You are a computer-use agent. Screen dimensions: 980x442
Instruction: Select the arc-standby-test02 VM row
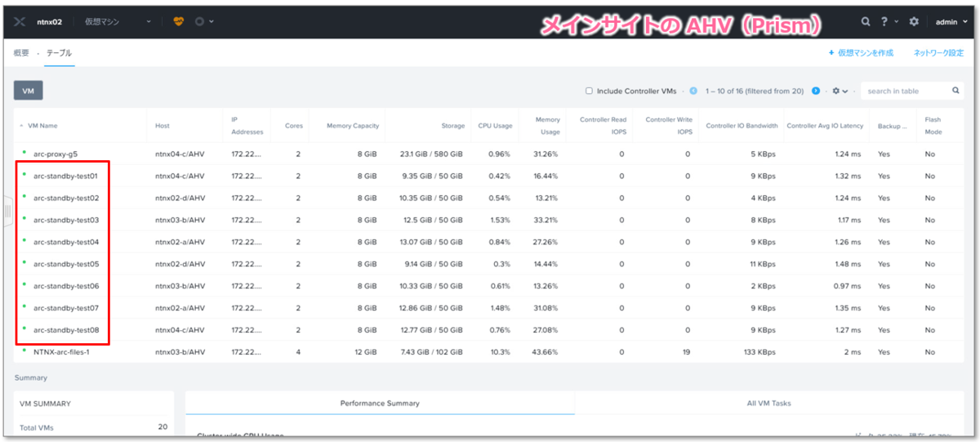pyautogui.click(x=488, y=198)
